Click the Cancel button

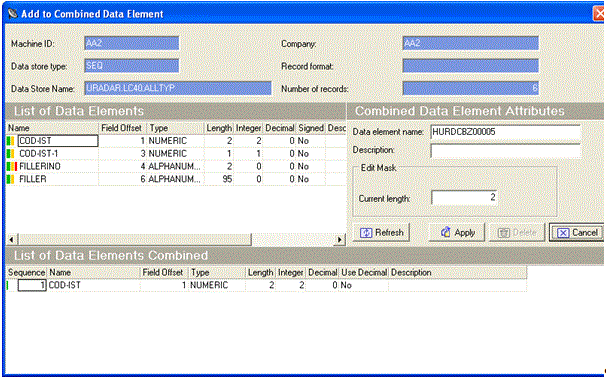[x=577, y=233]
